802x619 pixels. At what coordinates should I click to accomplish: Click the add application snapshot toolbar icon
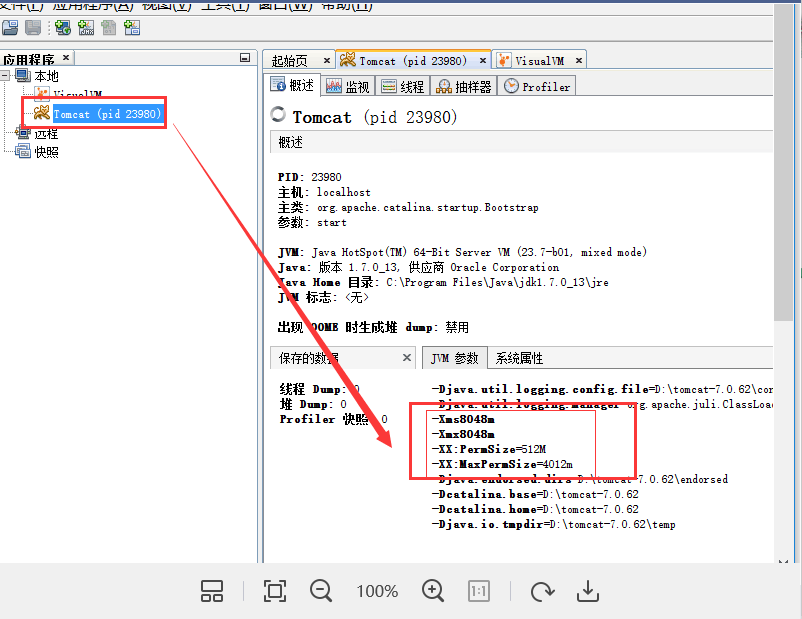click(132, 28)
